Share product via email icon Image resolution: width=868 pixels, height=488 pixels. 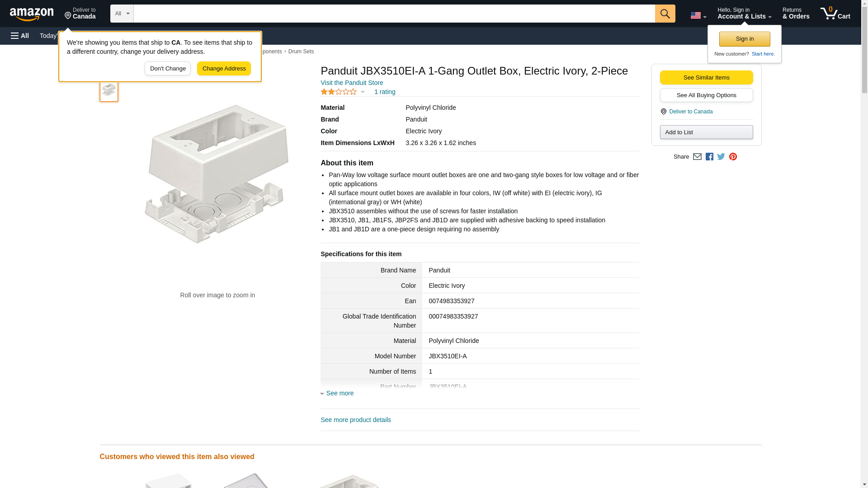697,157
